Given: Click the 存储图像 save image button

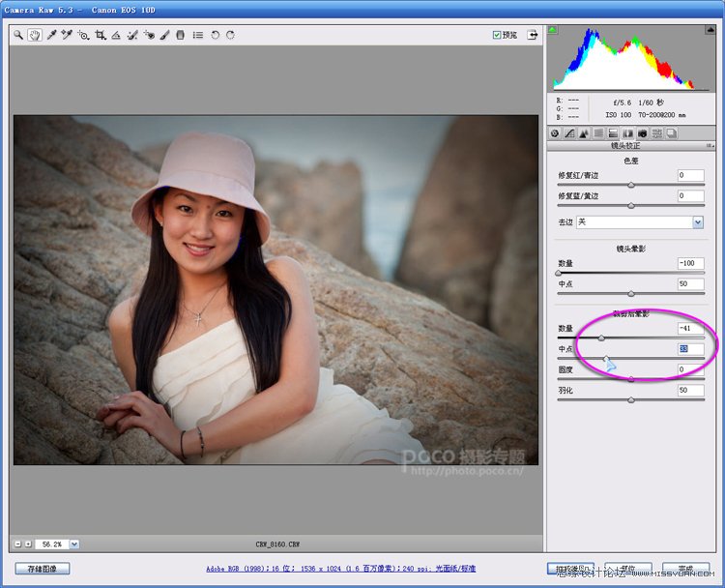Looking at the screenshot, I should [x=43, y=569].
